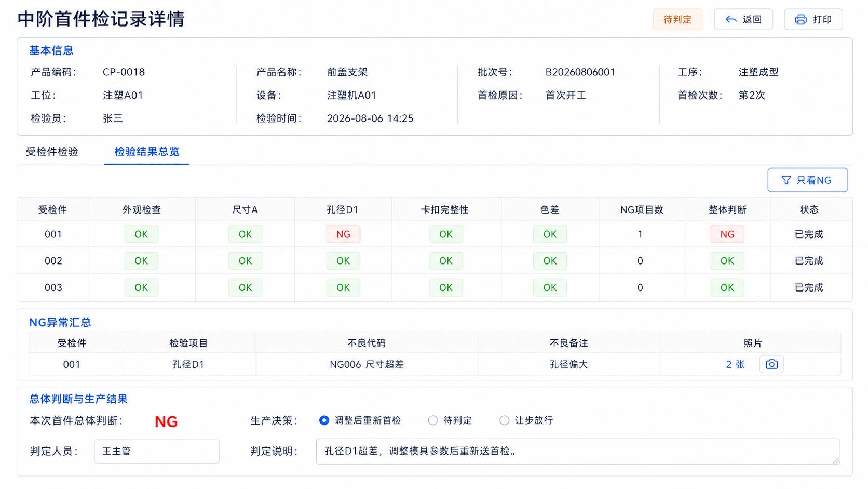Click OK badge under 卡扣完整性 for 001
The width and height of the screenshot is (868, 489).
tap(446, 234)
